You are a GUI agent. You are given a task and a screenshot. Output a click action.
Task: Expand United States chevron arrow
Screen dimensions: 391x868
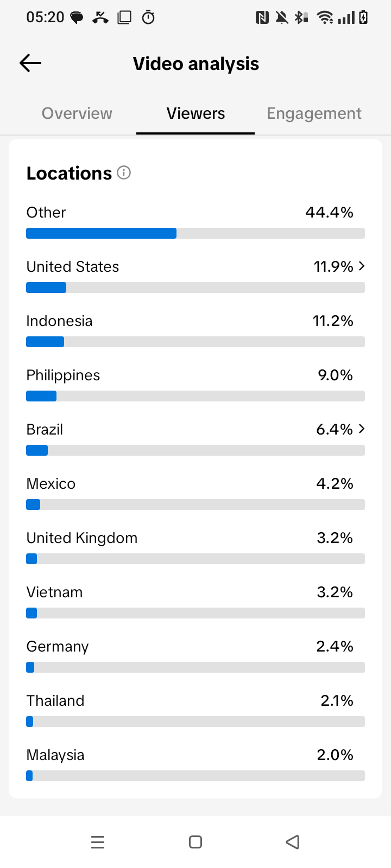(362, 266)
